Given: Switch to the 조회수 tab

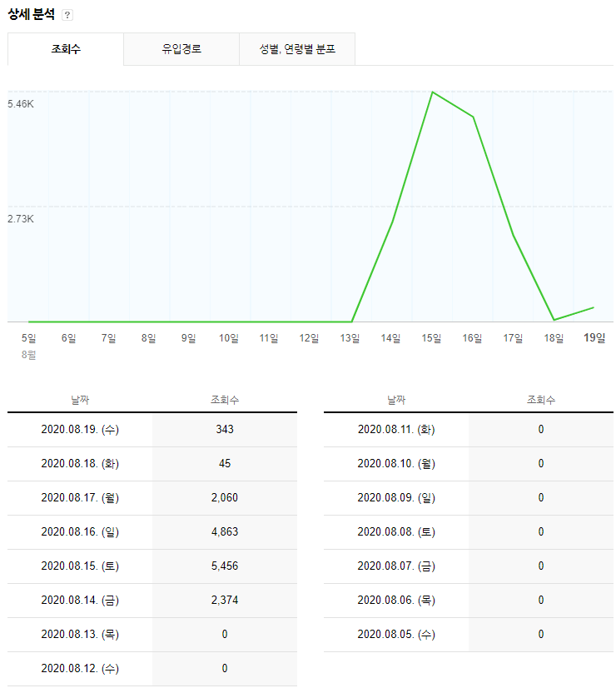Looking at the screenshot, I should [66, 49].
